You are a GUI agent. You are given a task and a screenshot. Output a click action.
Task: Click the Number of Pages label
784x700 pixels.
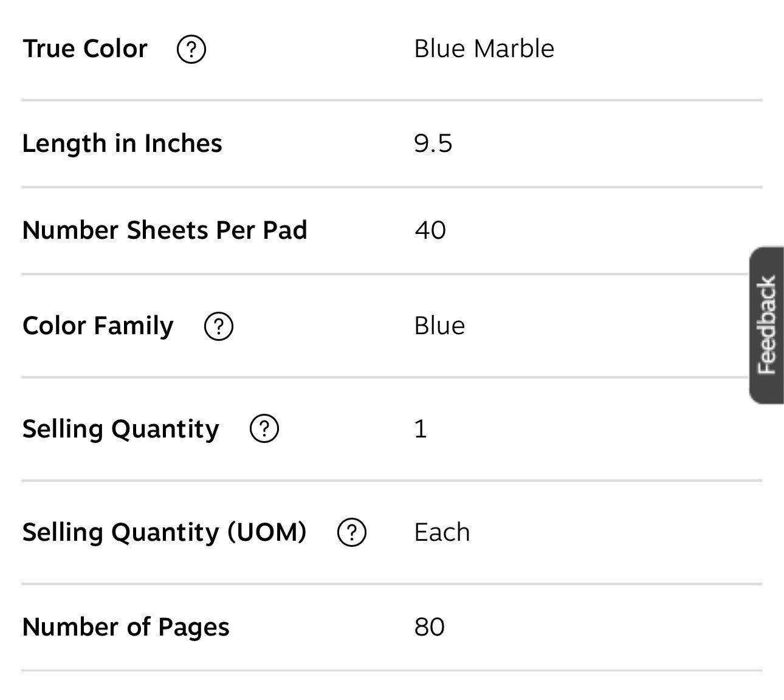click(x=126, y=627)
